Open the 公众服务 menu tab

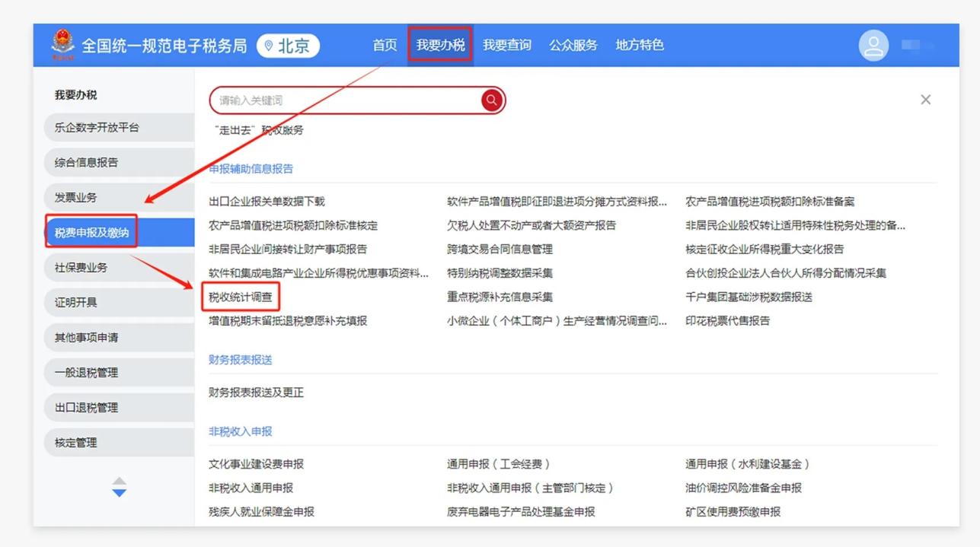coord(573,46)
